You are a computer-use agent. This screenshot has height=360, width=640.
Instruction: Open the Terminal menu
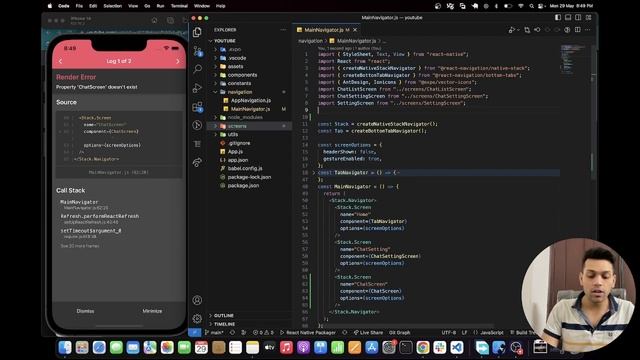(x=179, y=6)
